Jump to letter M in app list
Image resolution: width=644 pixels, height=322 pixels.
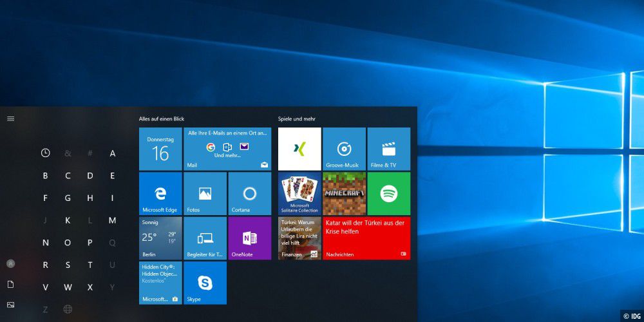point(112,220)
